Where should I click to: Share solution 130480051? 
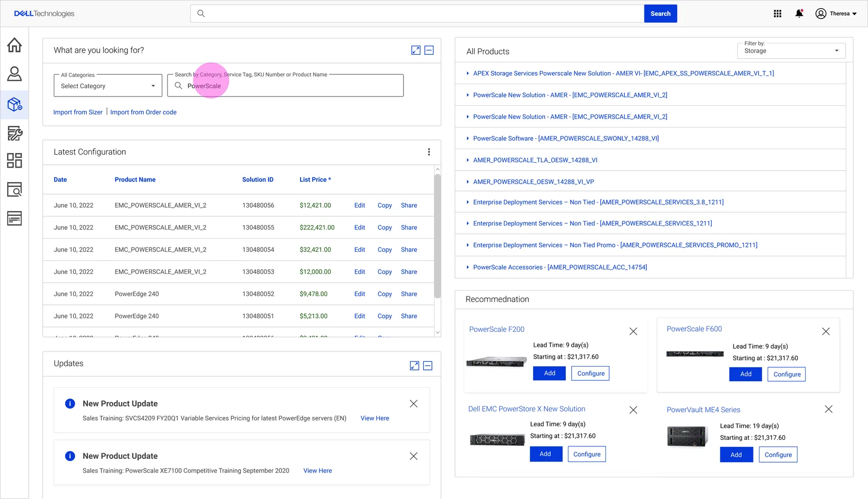409,316
